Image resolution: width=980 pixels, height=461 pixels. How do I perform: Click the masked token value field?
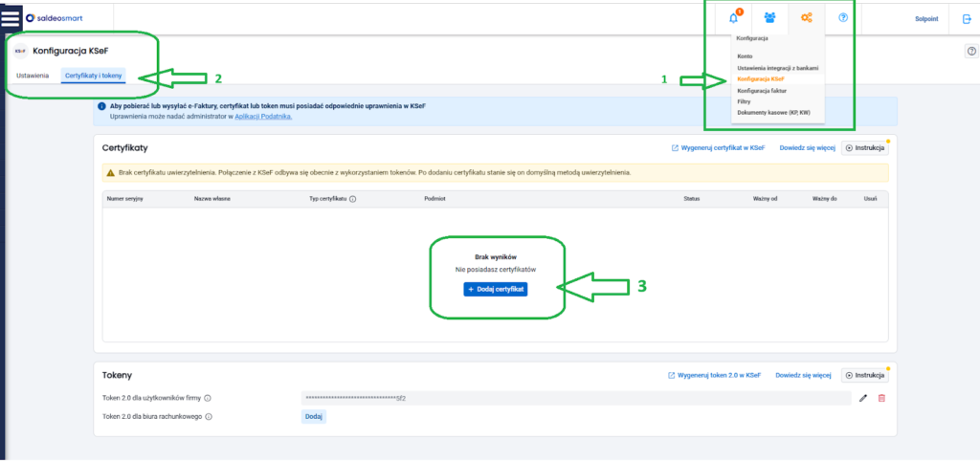coord(574,398)
